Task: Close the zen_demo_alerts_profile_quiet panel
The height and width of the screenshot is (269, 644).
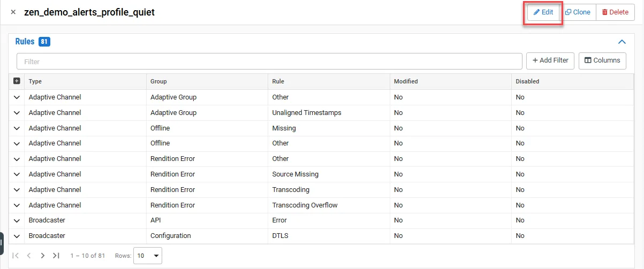Action: tap(13, 12)
